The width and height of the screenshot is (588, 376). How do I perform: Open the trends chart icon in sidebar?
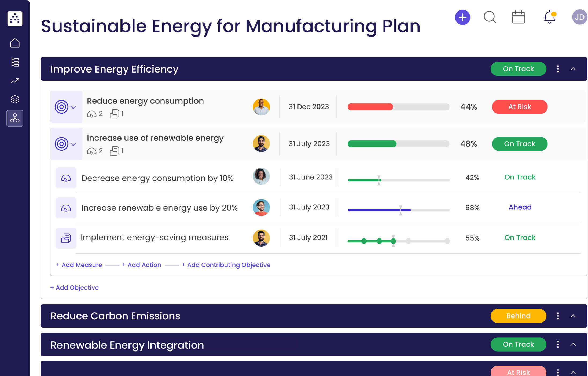point(15,81)
